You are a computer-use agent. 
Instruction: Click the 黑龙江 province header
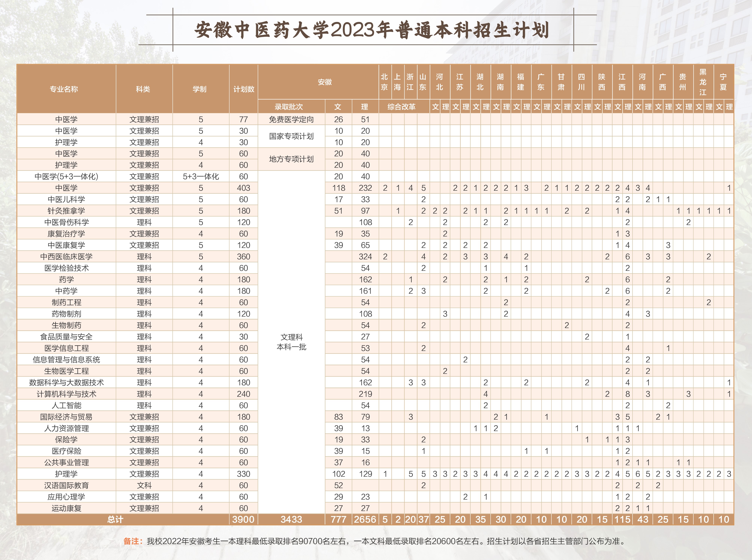[x=703, y=82]
